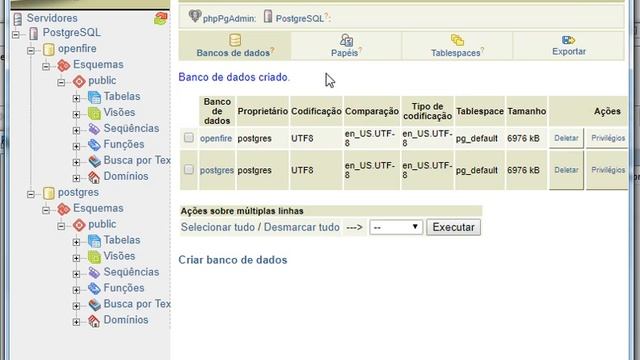
Task: Click the Servidores server icon in the tree
Action: (18, 19)
